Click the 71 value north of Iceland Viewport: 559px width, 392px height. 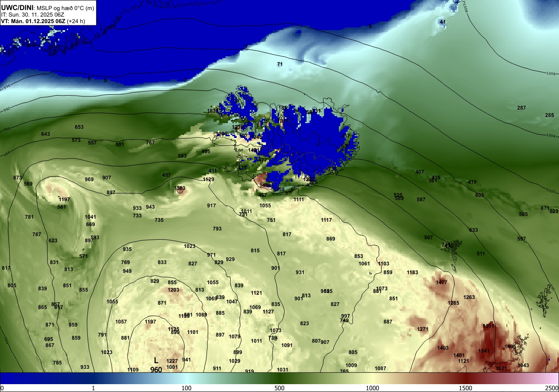(280, 64)
